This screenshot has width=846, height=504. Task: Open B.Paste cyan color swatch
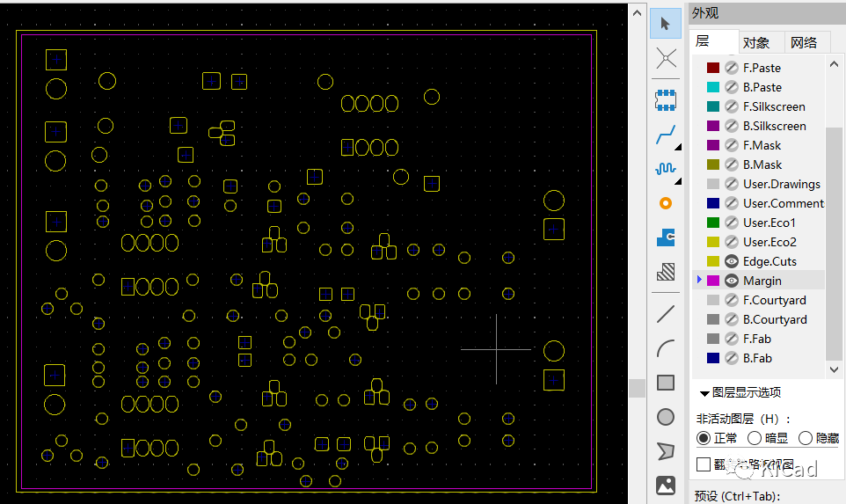pyautogui.click(x=713, y=87)
